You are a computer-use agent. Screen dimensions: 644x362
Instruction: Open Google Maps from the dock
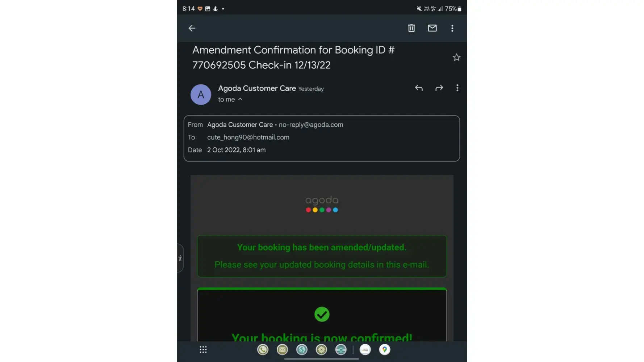pyautogui.click(x=385, y=350)
